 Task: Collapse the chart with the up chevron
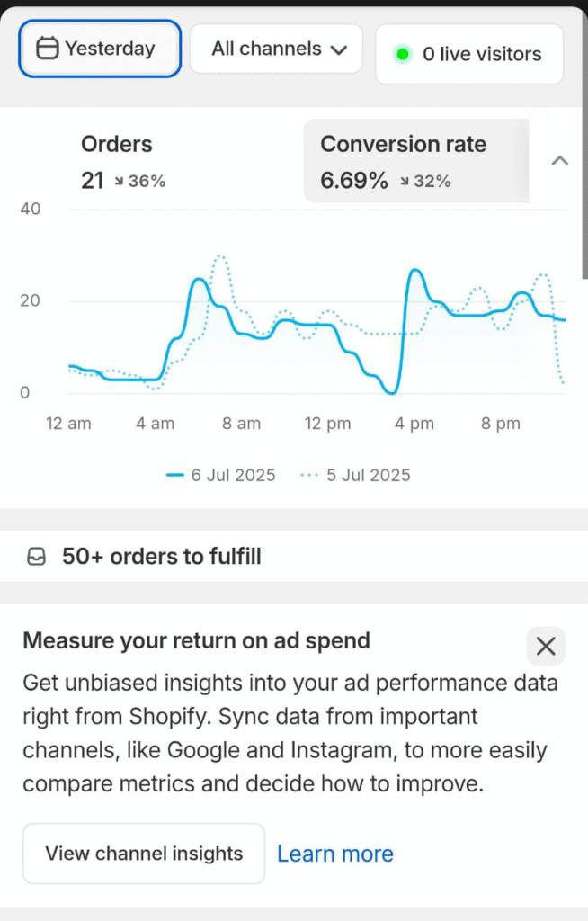click(x=559, y=161)
